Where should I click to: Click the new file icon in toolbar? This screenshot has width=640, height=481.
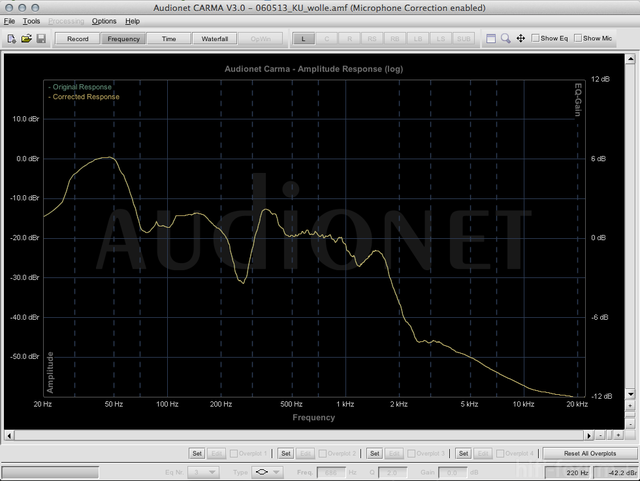[10, 38]
